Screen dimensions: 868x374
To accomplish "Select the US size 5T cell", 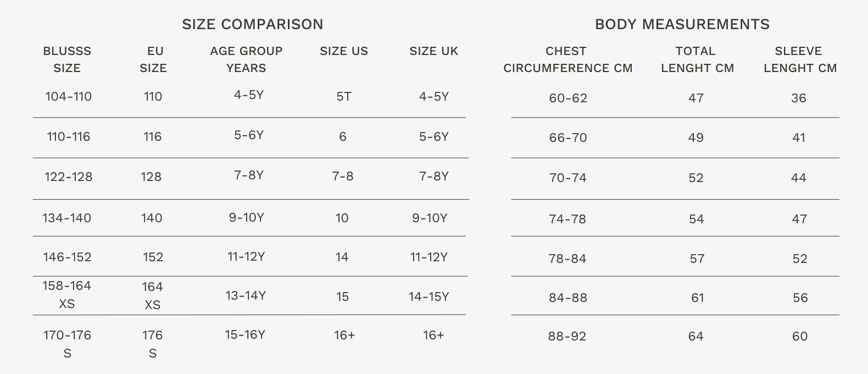I will pos(344,97).
